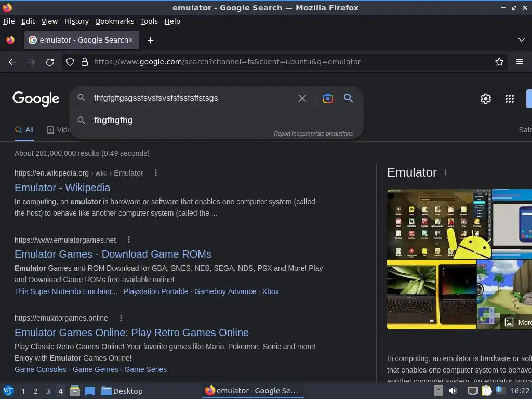This screenshot has height=399, width=532.
Task: Open Firefox View pinned icon
Action: 10,40
